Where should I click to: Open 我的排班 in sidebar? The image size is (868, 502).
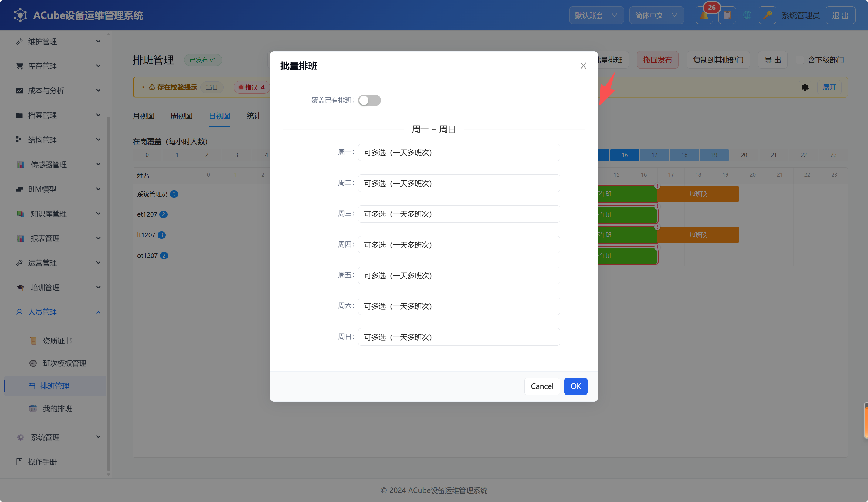57,408
